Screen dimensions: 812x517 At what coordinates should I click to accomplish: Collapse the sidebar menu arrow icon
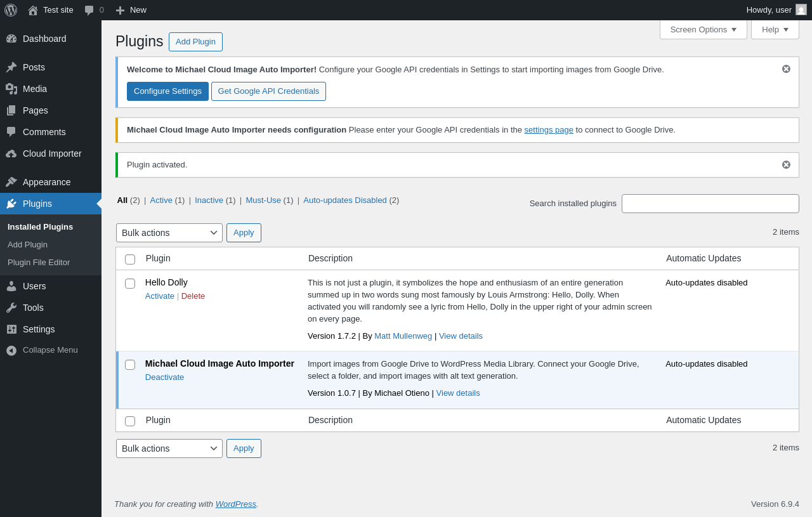click(x=11, y=350)
